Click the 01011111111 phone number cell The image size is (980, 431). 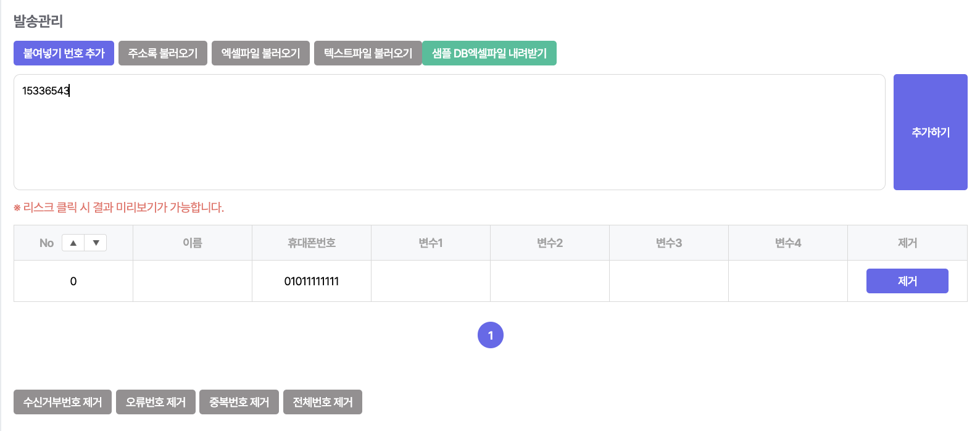click(x=312, y=282)
